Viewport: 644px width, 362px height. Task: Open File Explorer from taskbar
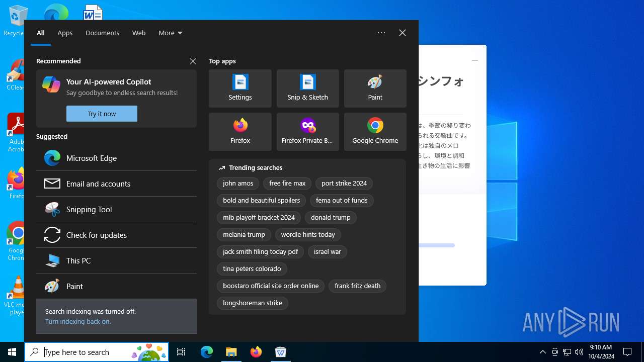231,352
